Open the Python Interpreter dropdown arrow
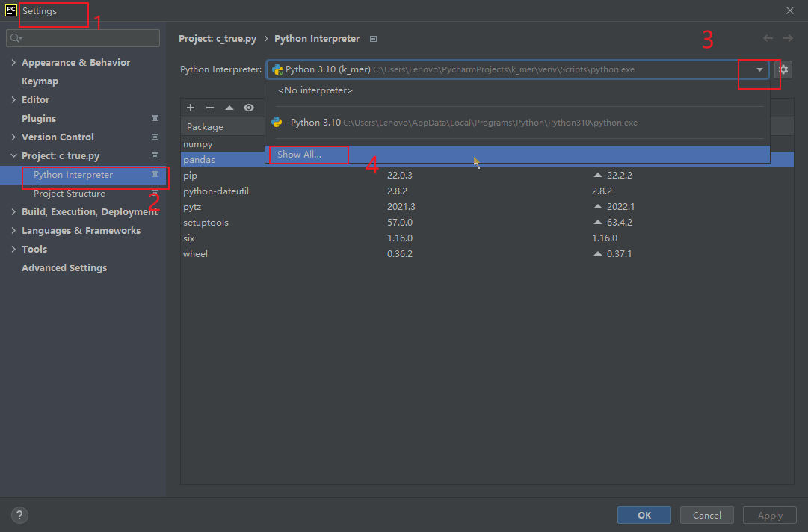This screenshot has height=532, width=808. (x=759, y=69)
